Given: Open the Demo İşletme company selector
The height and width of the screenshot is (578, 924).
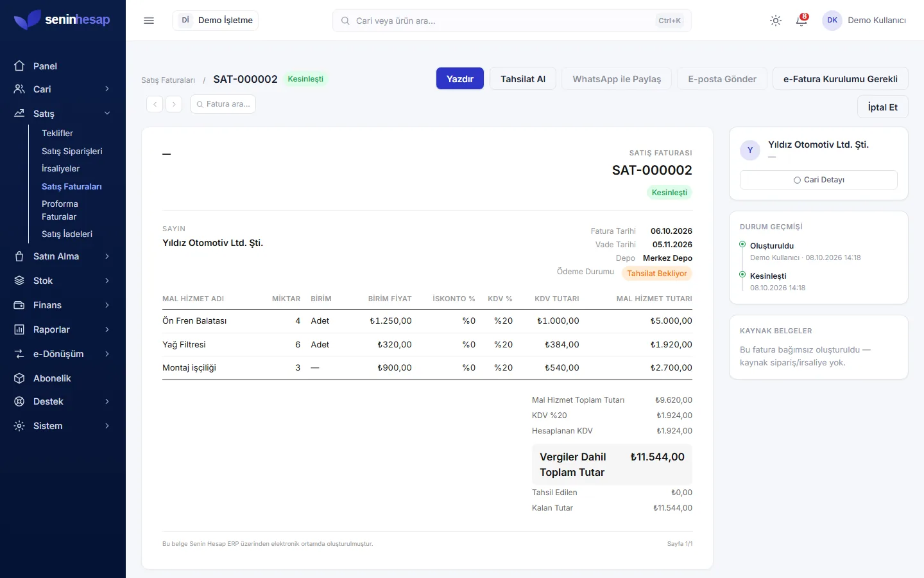Looking at the screenshot, I should (216, 21).
